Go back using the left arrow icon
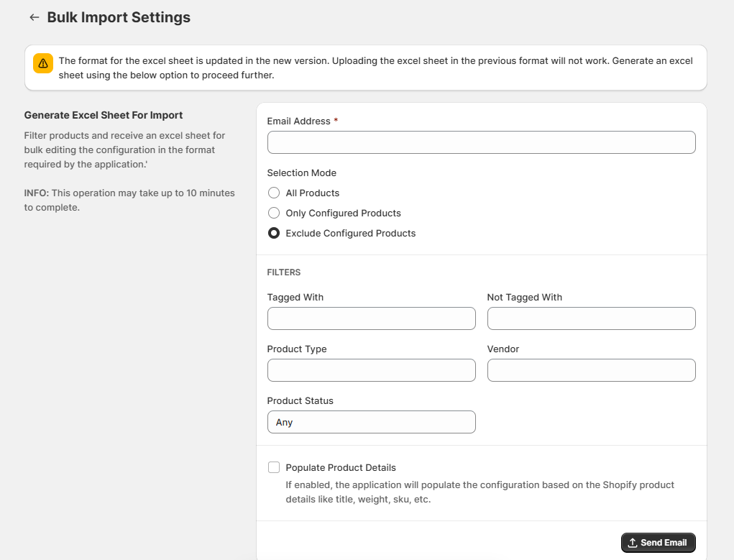734x560 pixels. [x=35, y=17]
